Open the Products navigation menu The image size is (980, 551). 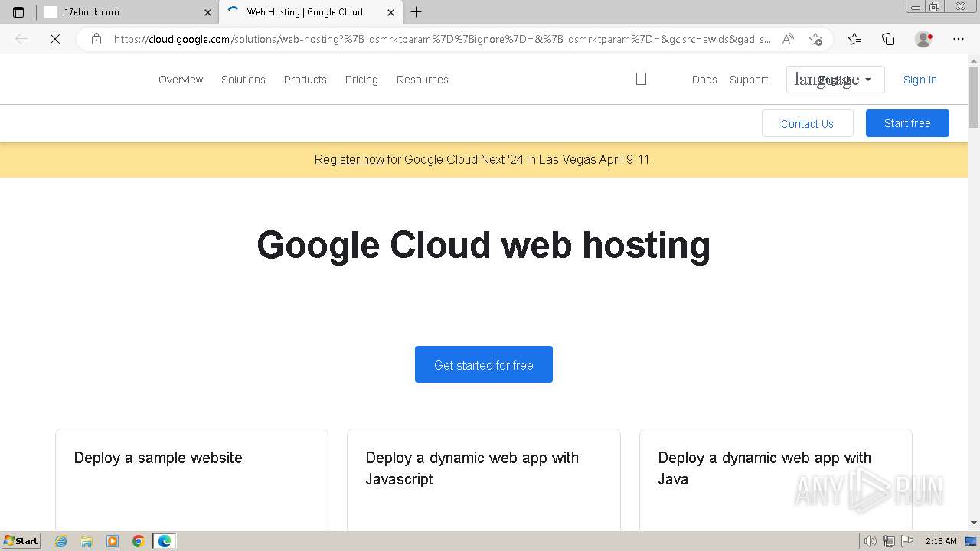point(305,80)
